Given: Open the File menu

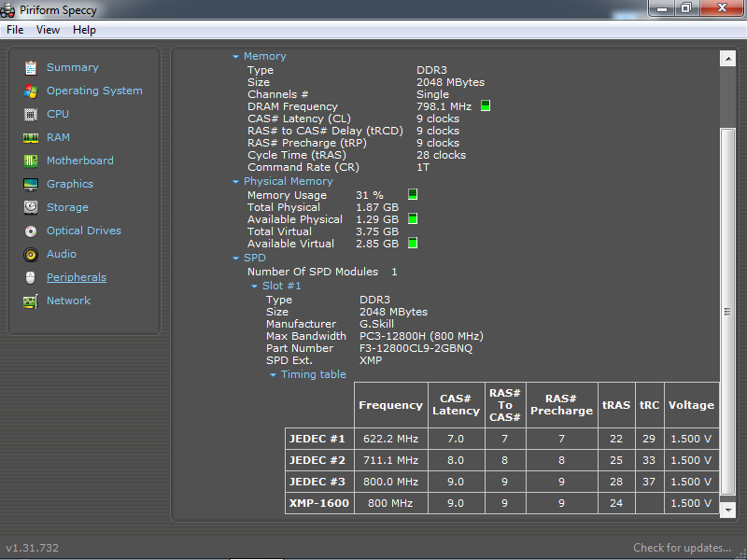Looking at the screenshot, I should [x=15, y=30].
